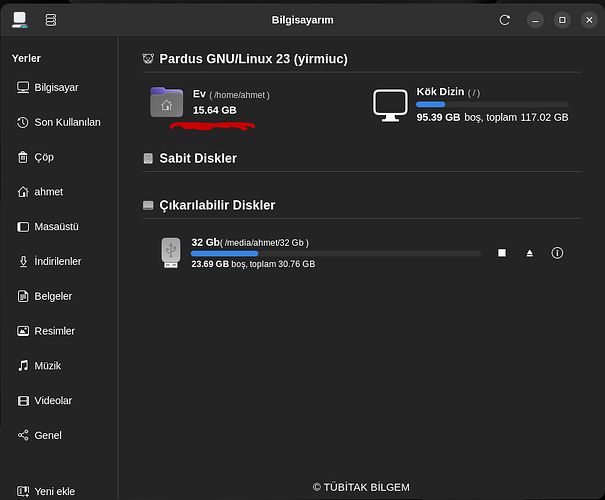Screen dimensions: 605x500
Task: Click the film icon of Videolar
Action: [x=23, y=400]
